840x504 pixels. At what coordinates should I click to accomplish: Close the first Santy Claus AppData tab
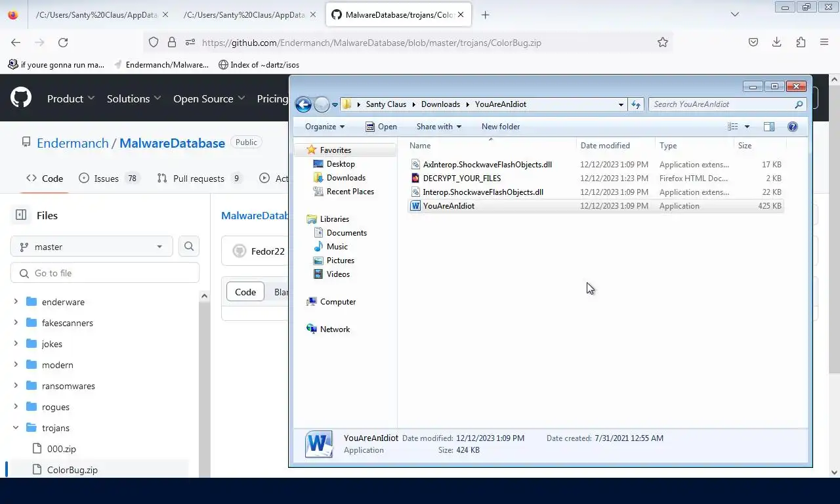coord(165,14)
